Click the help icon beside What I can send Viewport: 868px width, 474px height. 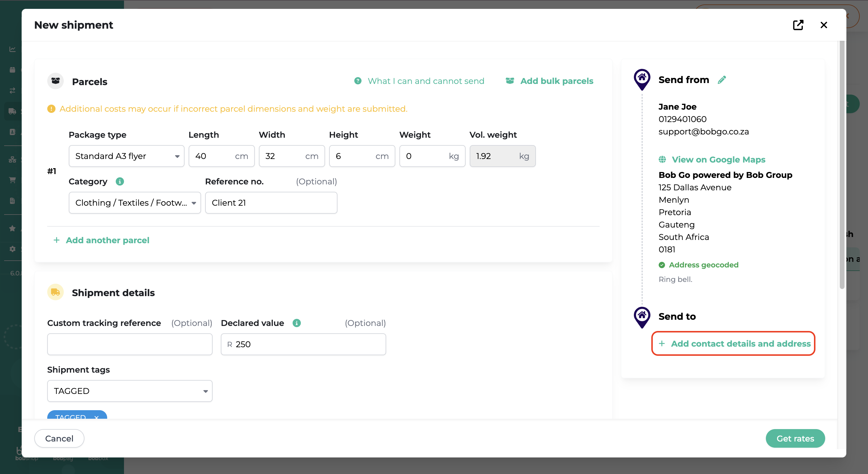click(358, 81)
